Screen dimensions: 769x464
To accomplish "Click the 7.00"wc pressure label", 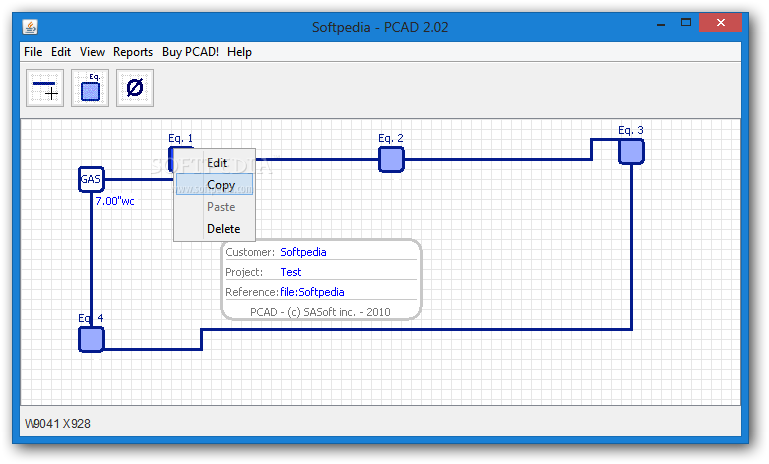I will [x=115, y=201].
